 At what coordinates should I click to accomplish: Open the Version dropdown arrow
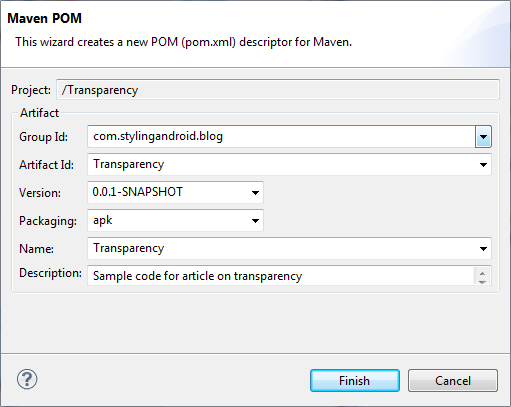(255, 193)
